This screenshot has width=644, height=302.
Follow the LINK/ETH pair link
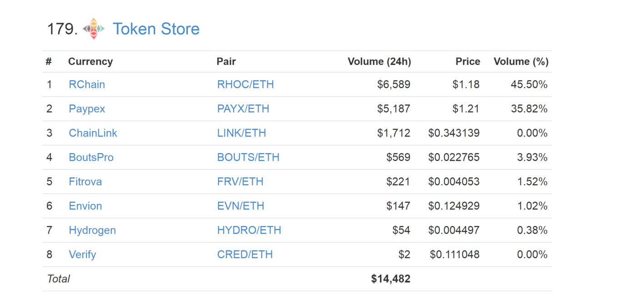pyautogui.click(x=242, y=133)
